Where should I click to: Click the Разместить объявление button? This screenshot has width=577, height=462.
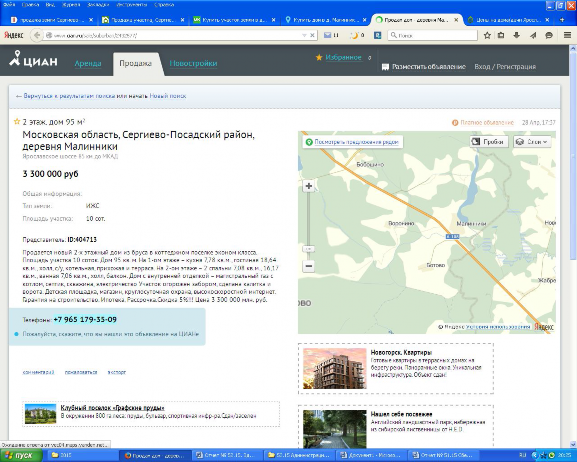tap(424, 67)
